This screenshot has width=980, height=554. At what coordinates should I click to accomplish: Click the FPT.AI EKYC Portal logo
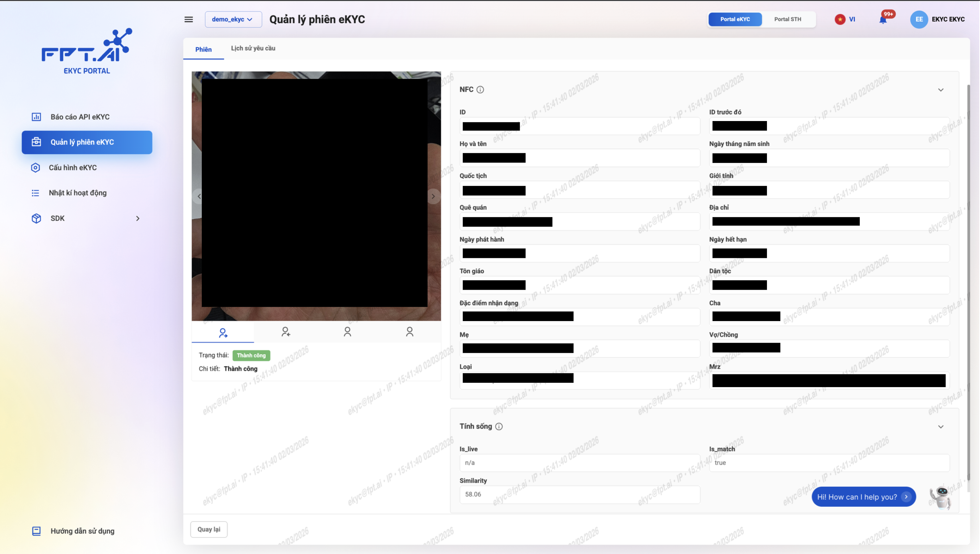point(87,51)
